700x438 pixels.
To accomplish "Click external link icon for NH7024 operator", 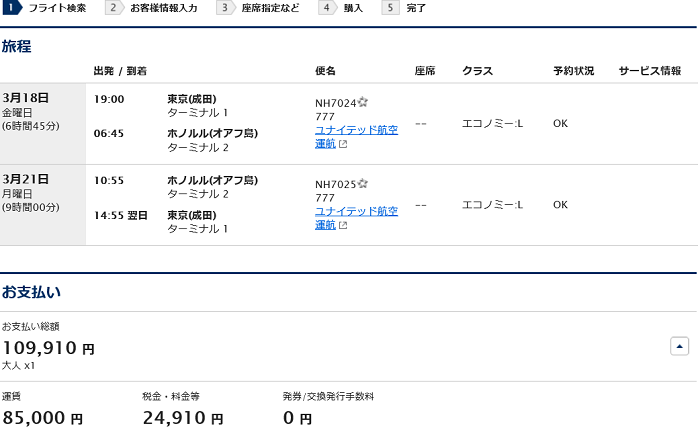I will 343,144.
